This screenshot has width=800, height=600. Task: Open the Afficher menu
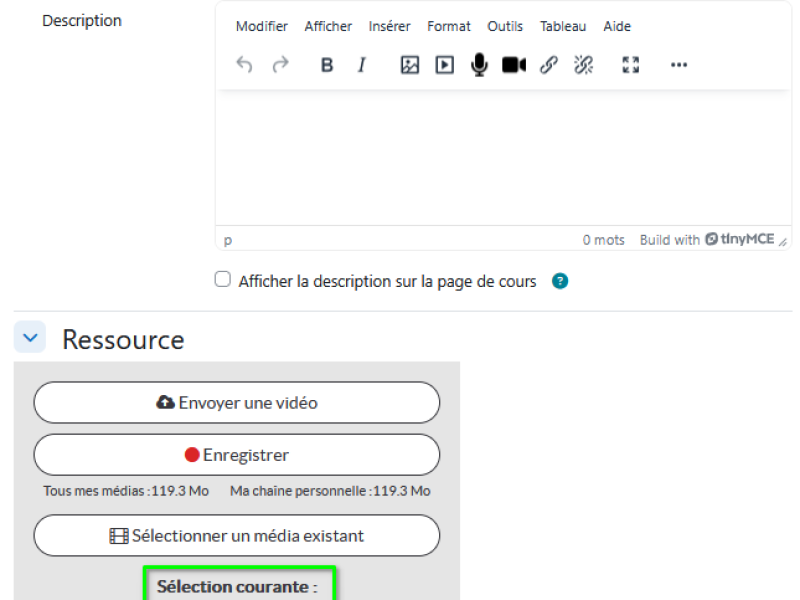328,26
